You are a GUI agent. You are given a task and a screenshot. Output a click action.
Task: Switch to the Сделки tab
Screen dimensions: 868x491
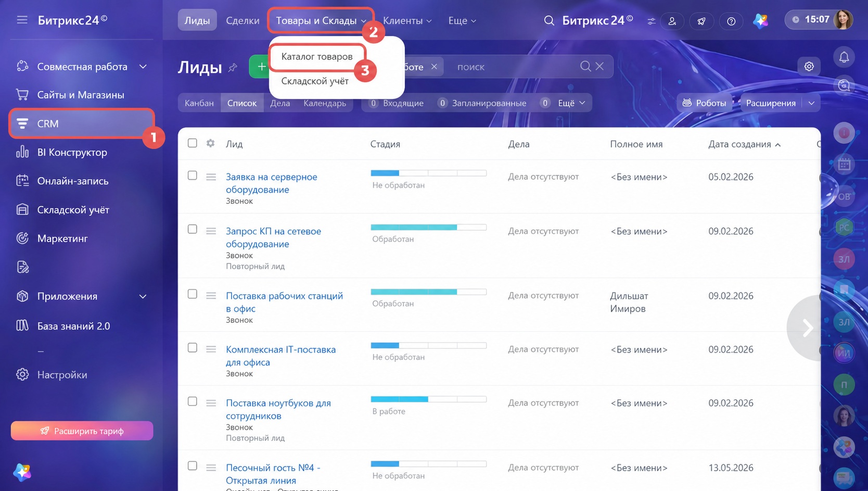(242, 20)
